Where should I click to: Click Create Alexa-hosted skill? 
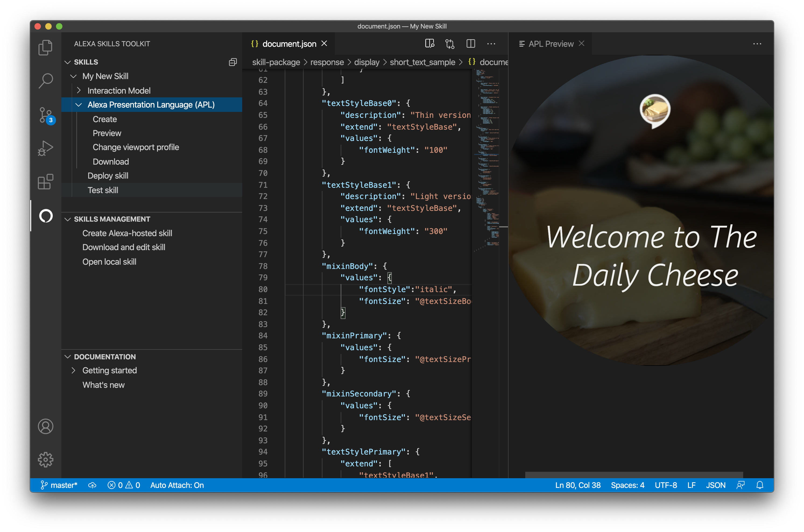click(127, 233)
